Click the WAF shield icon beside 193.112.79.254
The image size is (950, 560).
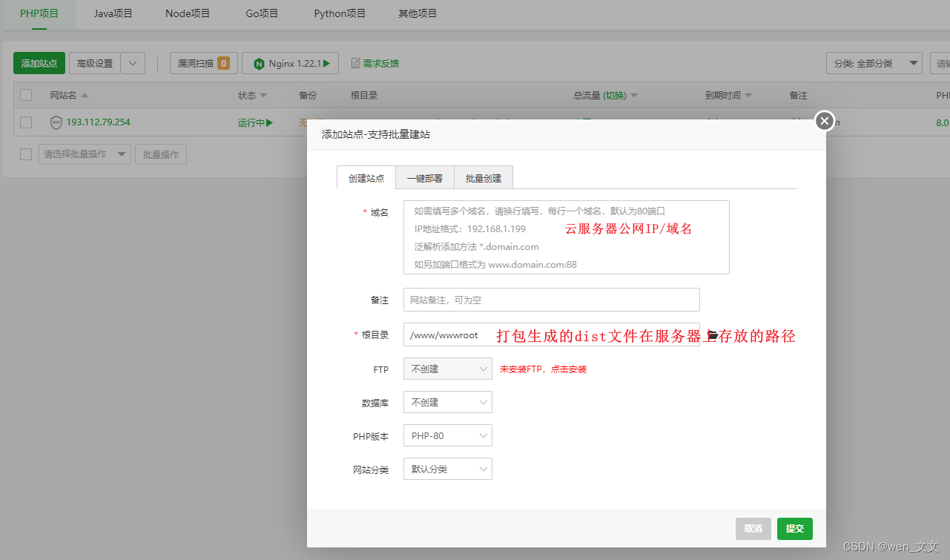(x=56, y=122)
